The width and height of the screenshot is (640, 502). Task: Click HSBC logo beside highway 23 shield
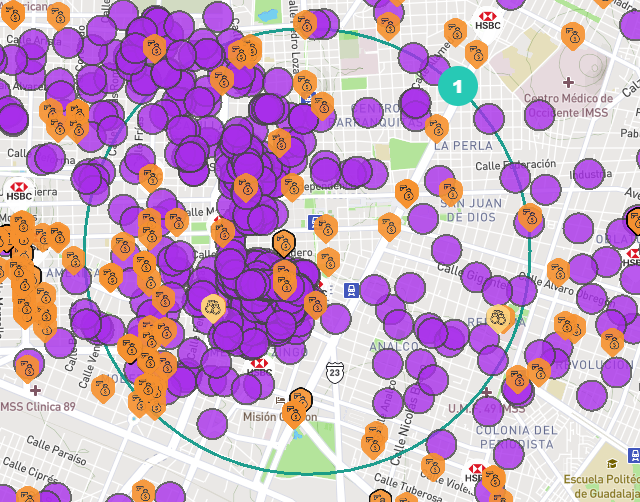point(259,367)
